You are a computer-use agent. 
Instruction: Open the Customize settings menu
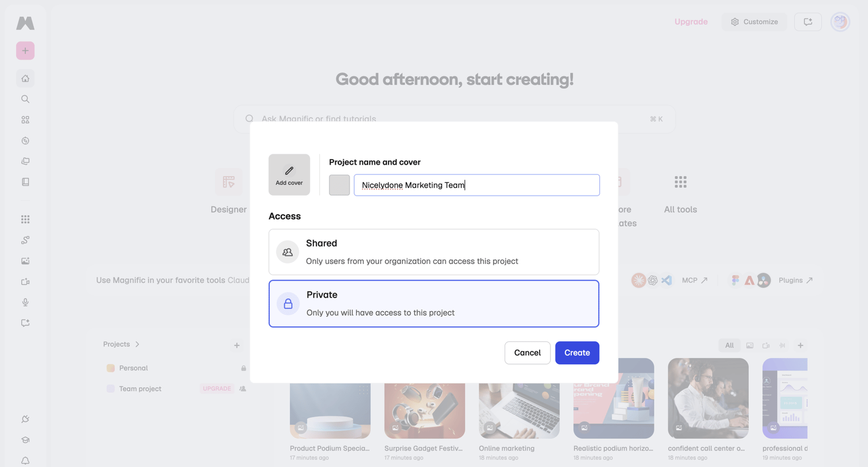pos(754,22)
